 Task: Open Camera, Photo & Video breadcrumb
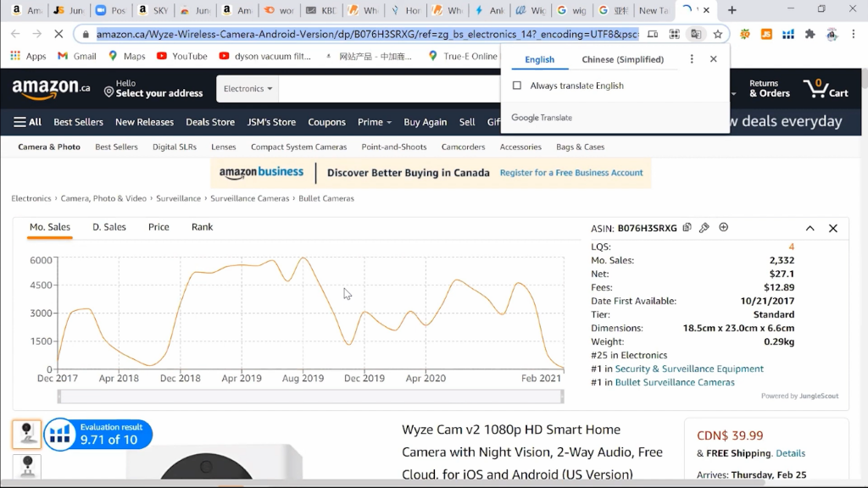103,198
